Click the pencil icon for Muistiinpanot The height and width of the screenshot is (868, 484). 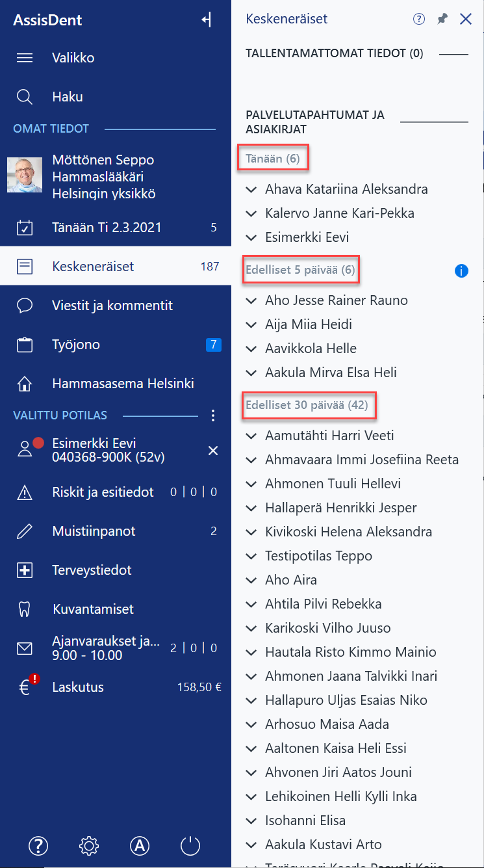(x=25, y=531)
